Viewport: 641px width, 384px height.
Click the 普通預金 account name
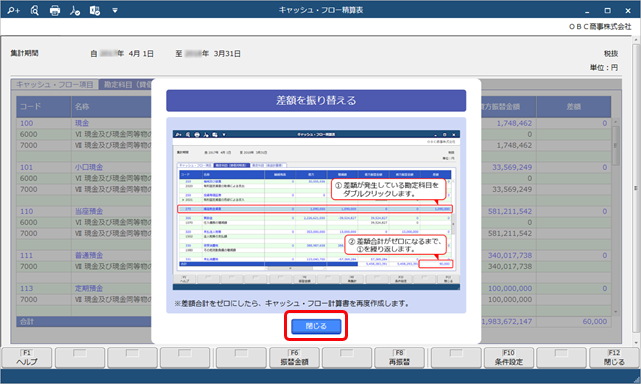pos(89,255)
